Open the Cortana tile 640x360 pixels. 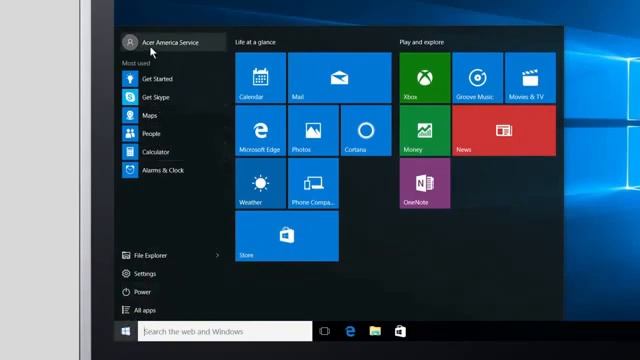tap(366, 131)
